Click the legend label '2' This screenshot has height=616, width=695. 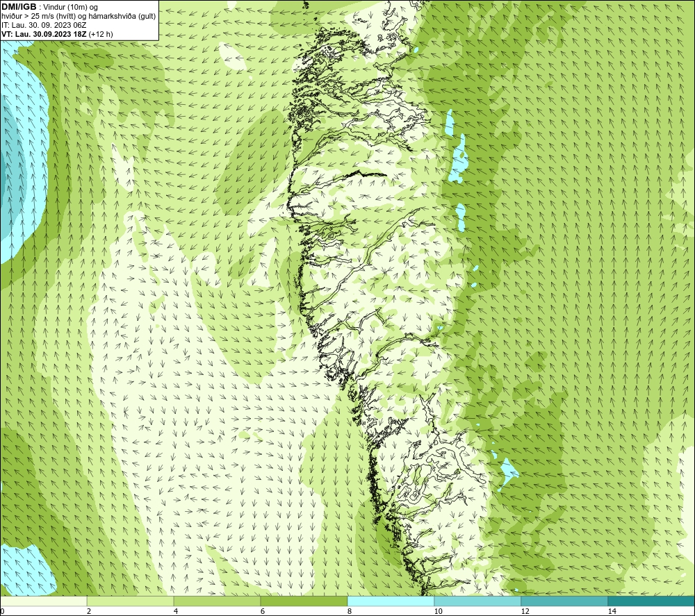coord(89,611)
